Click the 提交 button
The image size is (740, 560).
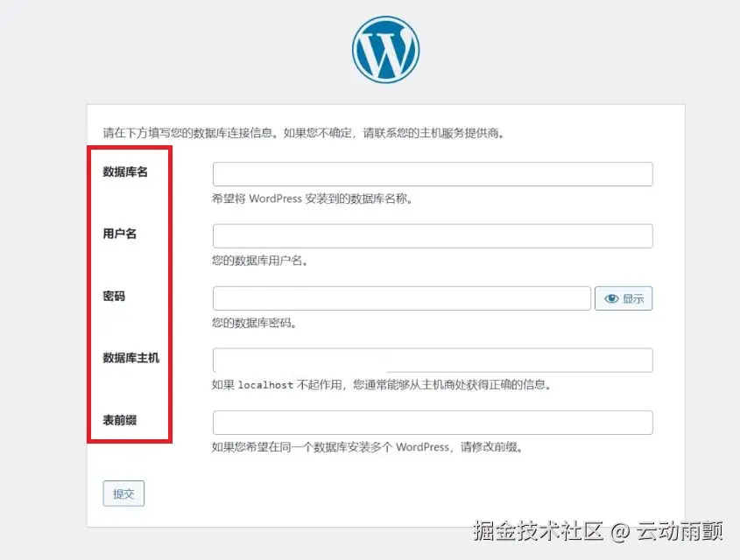coord(123,493)
